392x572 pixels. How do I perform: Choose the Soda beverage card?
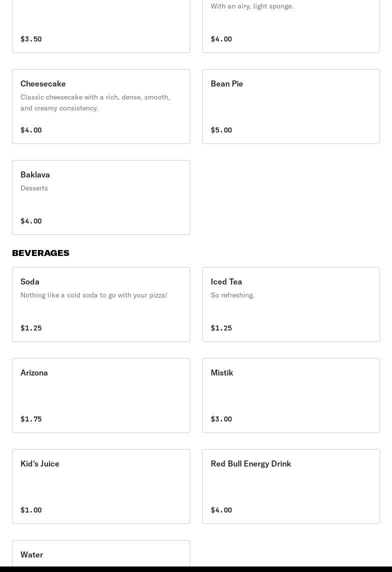click(101, 304)
